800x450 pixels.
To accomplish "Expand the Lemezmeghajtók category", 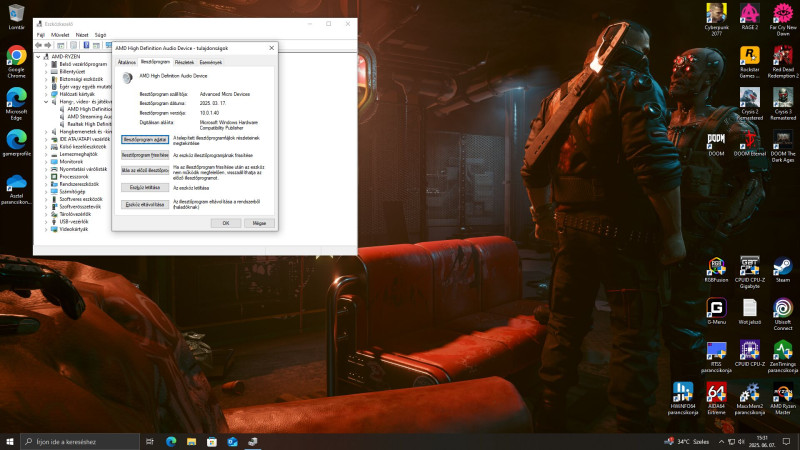I will pos(46,154).
